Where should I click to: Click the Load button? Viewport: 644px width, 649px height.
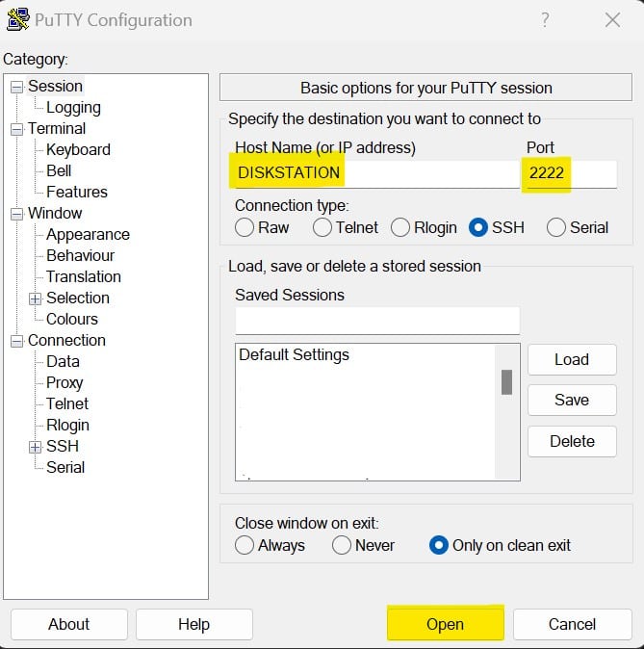pos(571,359)
